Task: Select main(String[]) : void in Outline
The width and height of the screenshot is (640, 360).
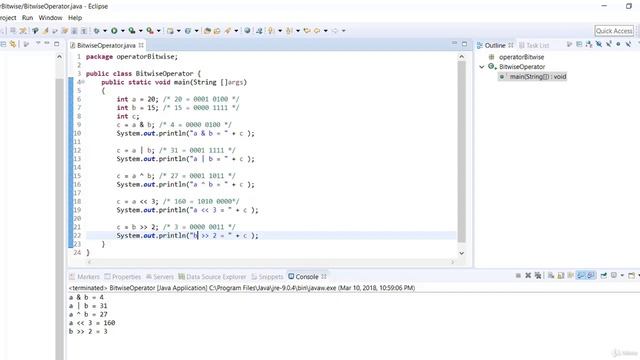Action: coord(532,76)
